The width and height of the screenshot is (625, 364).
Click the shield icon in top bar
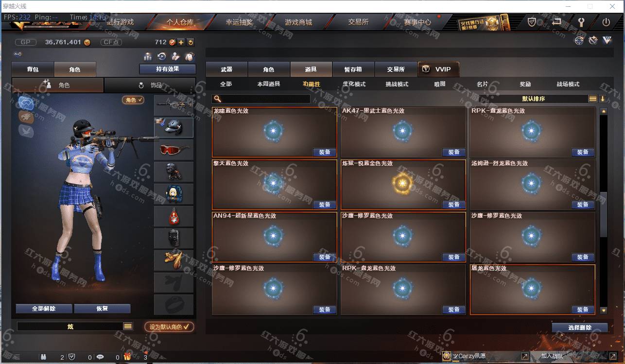[x=532, y=22]
